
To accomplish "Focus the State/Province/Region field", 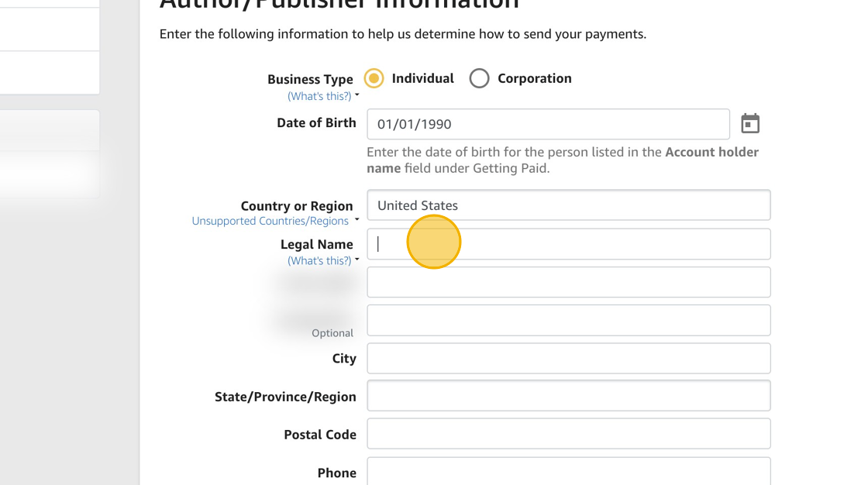I will click(568, 396).
